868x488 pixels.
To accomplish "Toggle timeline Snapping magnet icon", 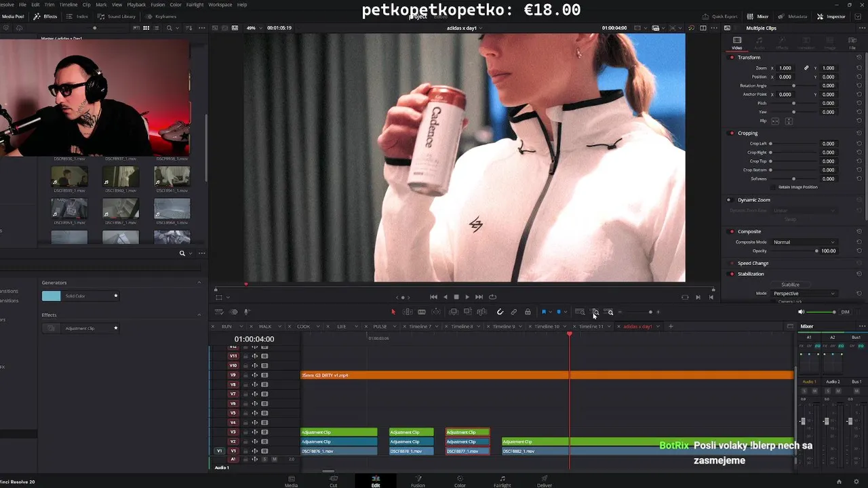I will [500, 312].
